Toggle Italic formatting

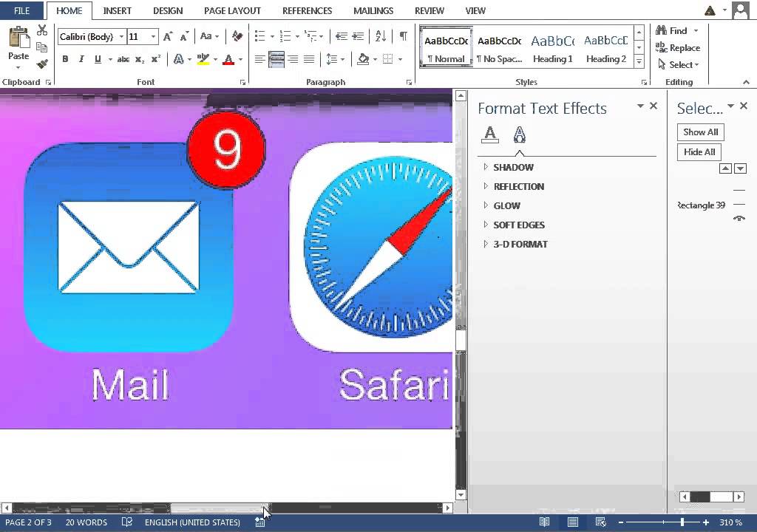[x=81, y=58]
